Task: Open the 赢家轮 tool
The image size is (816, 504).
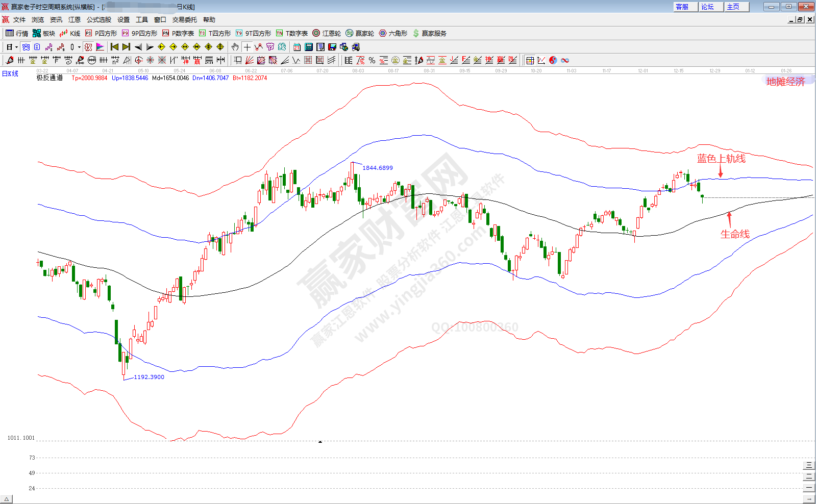Action: point(360,33)
